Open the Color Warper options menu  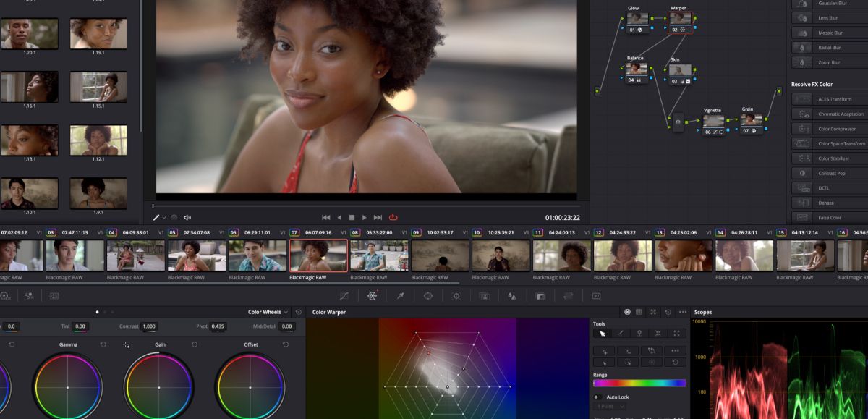click(682, 312)
